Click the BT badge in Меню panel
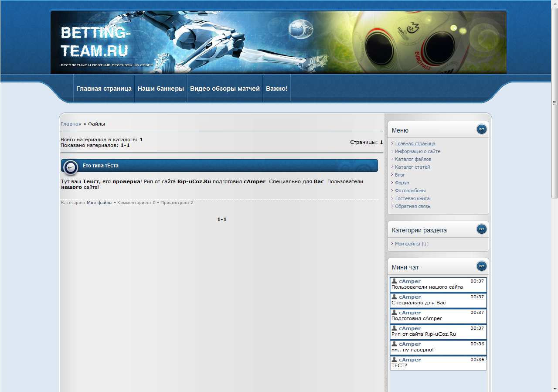 (482, 129)
